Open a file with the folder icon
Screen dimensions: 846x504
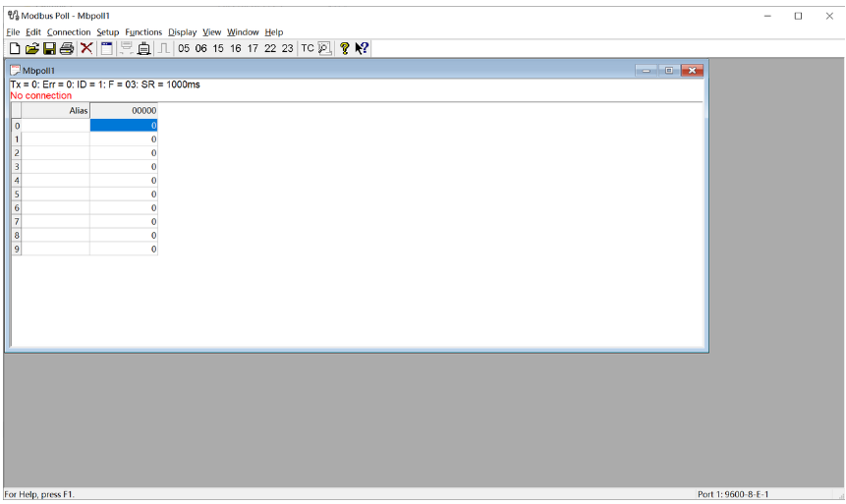click(x=31, y=48)
